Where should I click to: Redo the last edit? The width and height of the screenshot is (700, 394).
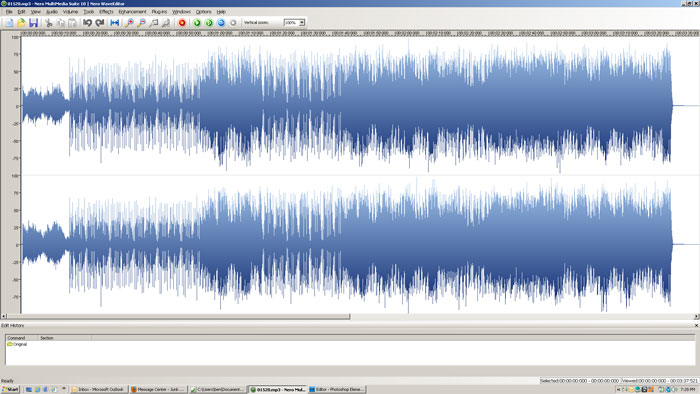point(100,23)
